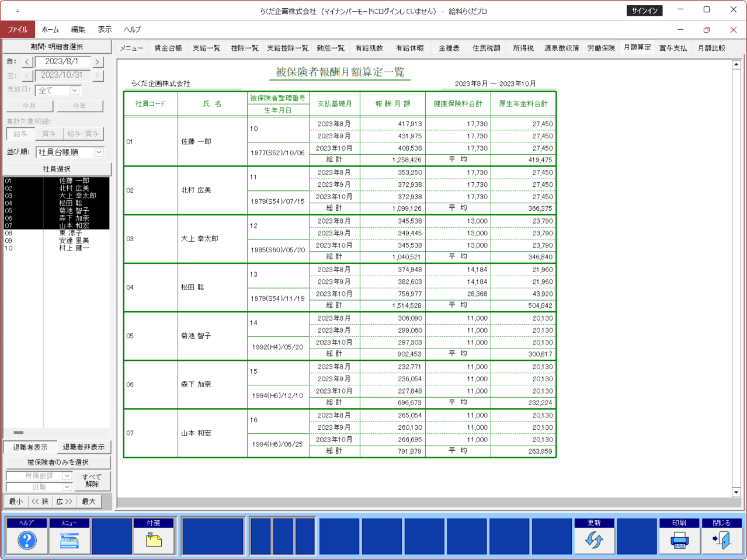Switch to the 有給休暇 tab
This screenshot has width=747, height=560.
tap(410, 48)
